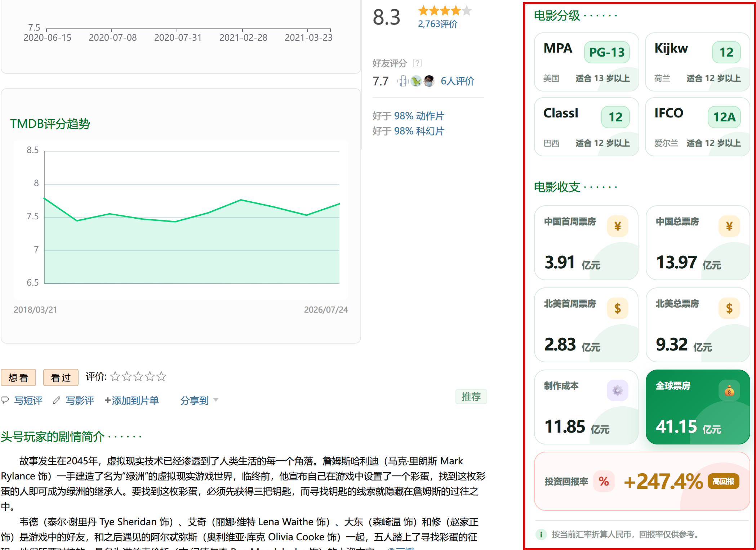Click the 高回报 badge
The width and height of the screenshot is (756, 550).
(724, 482)
